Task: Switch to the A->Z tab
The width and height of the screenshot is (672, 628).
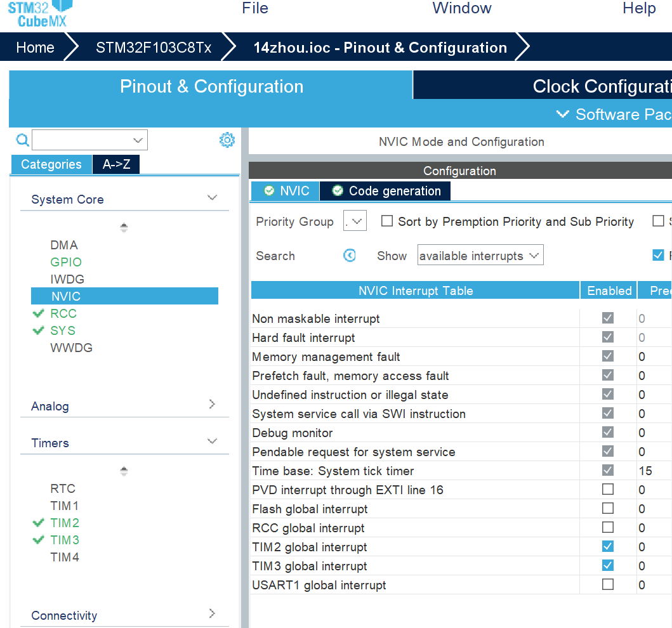Action: 116,164
